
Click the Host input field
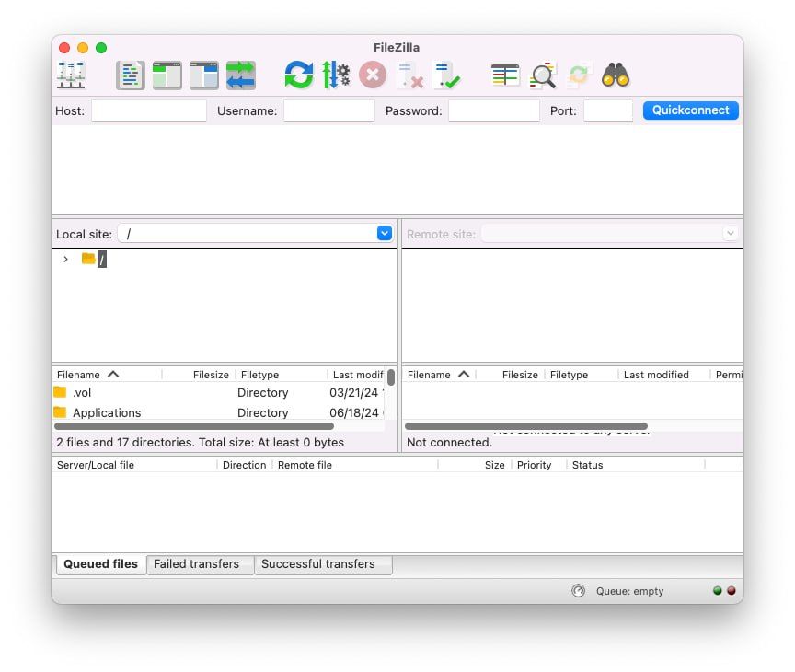(x=149, y=110)
